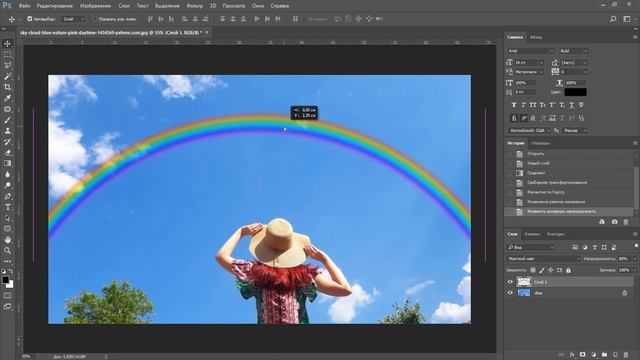Viewport: 640px width, 360px height.
Task: Select the Hand tool
Action: click(x=7, y=240)
